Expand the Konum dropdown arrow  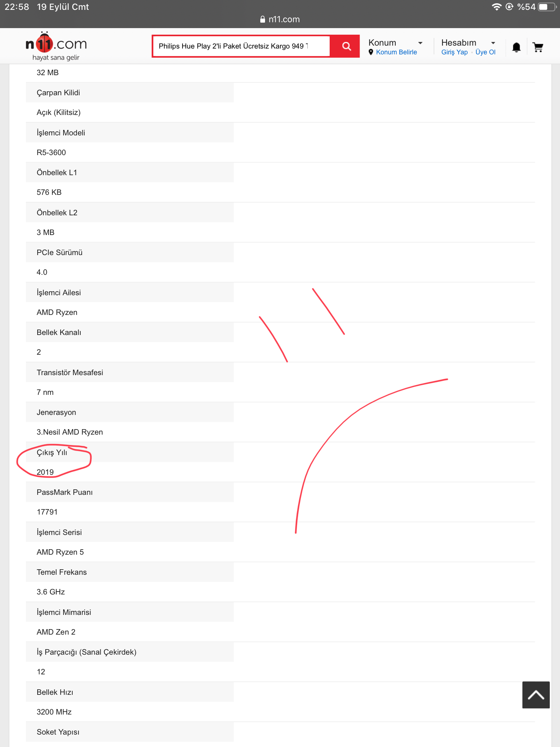tap(420, 43)
